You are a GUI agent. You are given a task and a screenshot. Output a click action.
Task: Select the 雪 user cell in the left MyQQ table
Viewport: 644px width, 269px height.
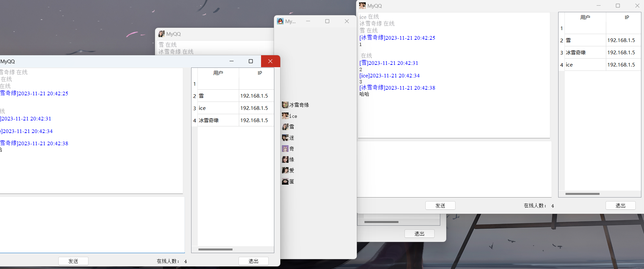[218, 96]
